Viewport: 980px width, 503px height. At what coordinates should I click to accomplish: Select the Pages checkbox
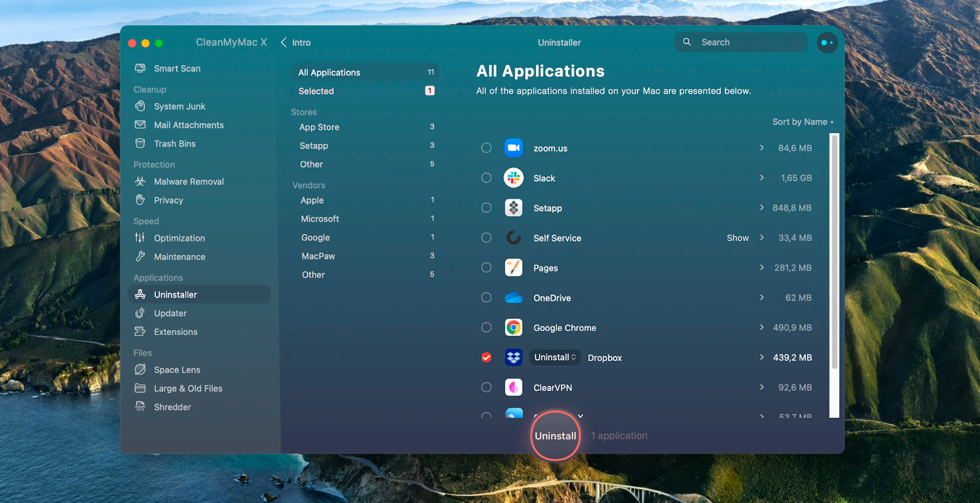tap(486, 267)
